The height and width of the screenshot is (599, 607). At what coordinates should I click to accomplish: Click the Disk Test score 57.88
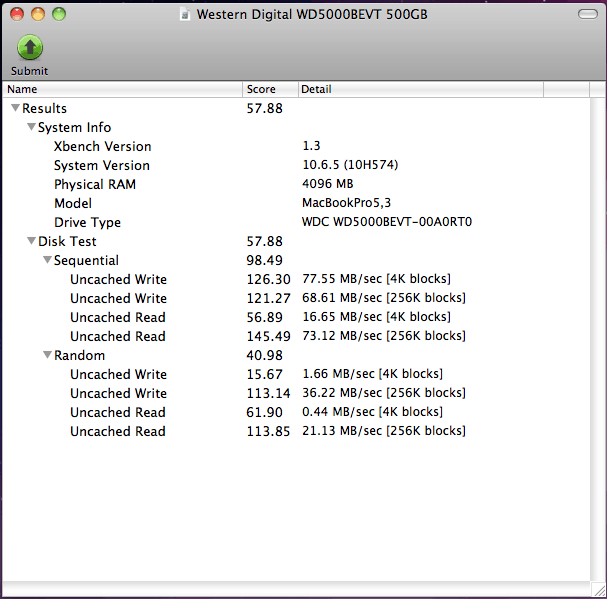pos(264,241)
